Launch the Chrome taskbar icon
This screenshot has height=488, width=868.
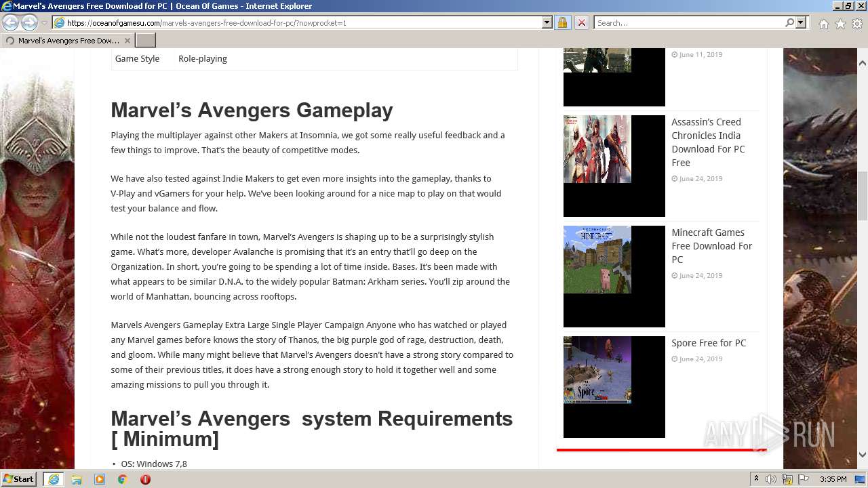[123, 479]
